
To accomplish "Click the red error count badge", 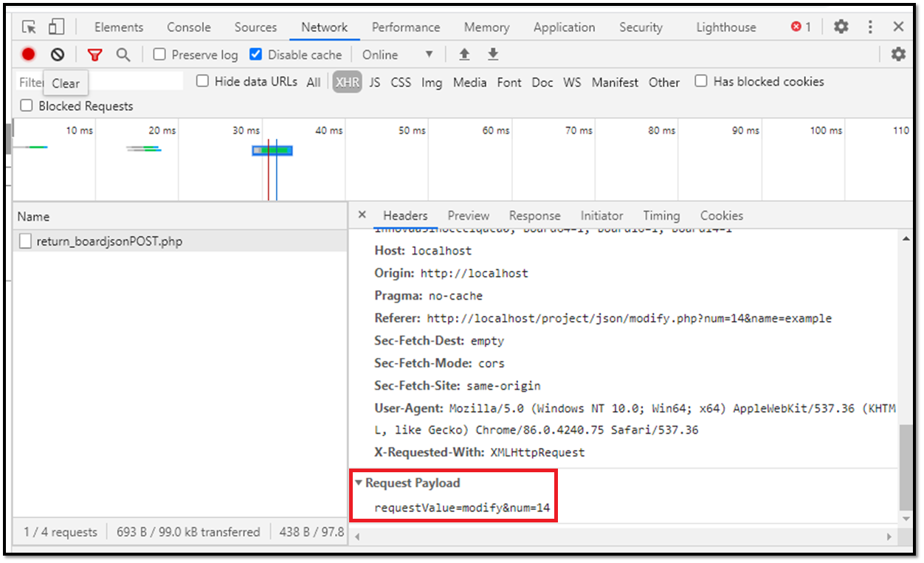I will pos(801,27).
